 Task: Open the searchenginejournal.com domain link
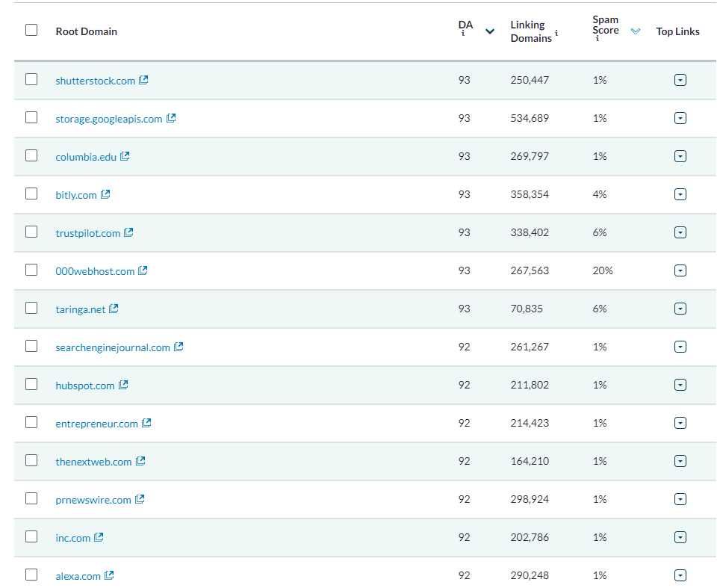(x=113, y=347)
